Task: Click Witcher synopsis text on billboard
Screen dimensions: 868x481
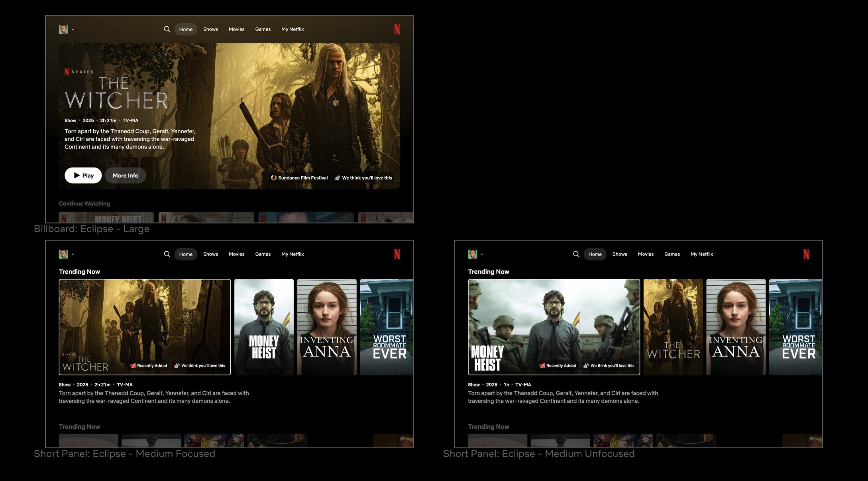Action: (x=130, y=139)
